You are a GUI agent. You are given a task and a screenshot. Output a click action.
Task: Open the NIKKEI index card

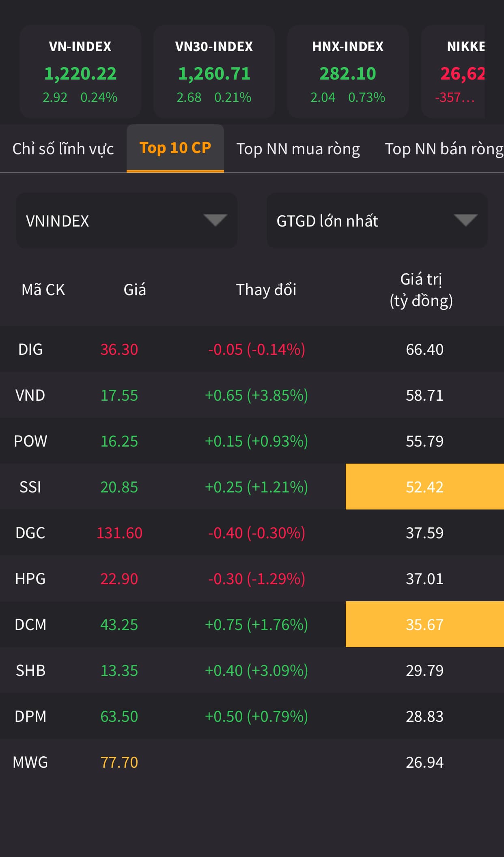coord(459,72)
